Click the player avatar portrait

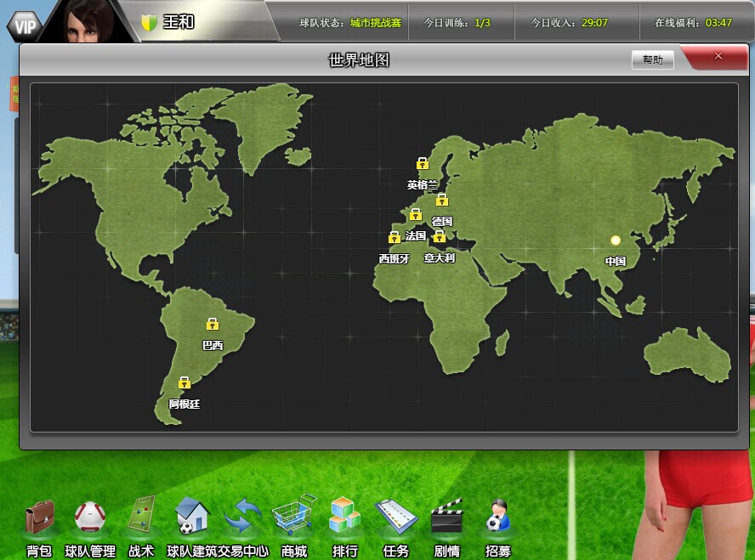click(x=88, y=21)
